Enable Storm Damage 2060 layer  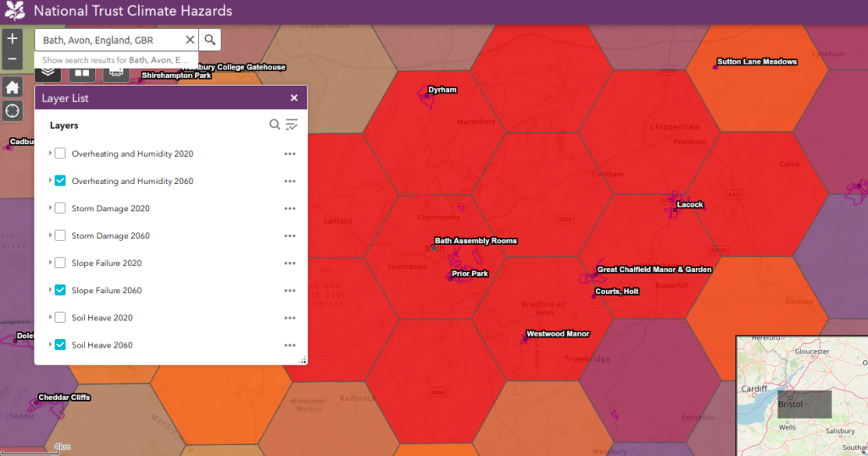point(60,235)
